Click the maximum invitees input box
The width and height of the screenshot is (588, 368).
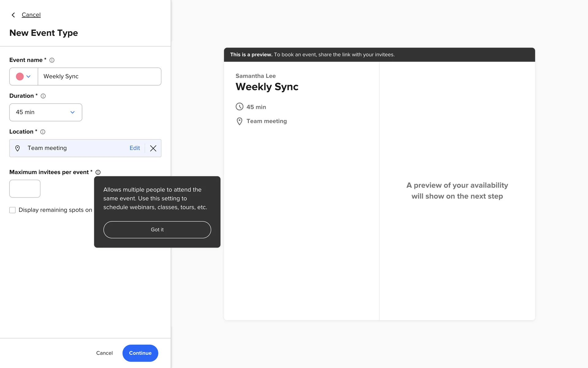click(25, 189)
